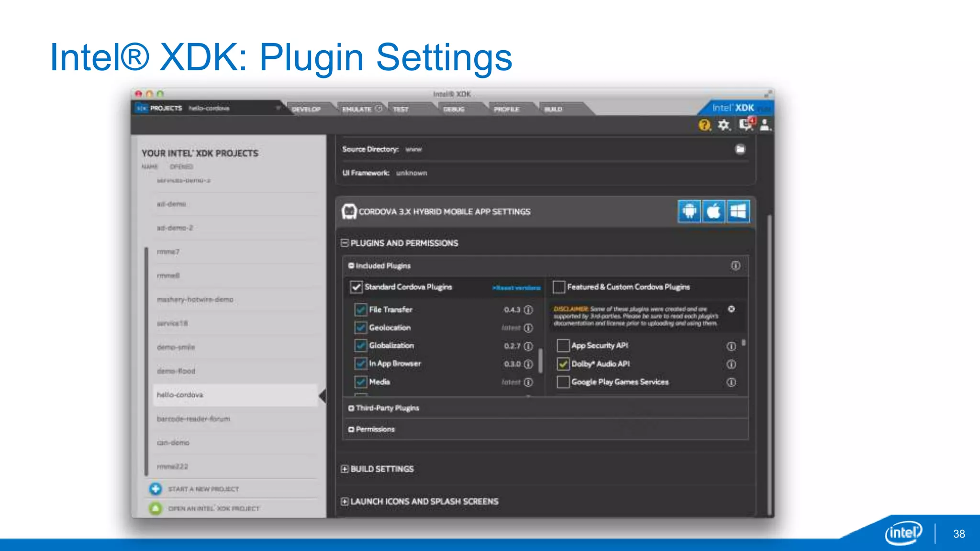Enable Google Play Games Services checkbox
Viewport: 980px width, 551px height.
click(563, 382)
